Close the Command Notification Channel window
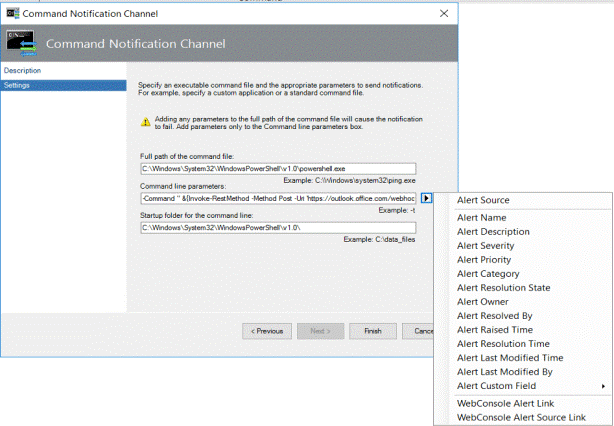This screenshot has height=426, width=614. point(416,14)
